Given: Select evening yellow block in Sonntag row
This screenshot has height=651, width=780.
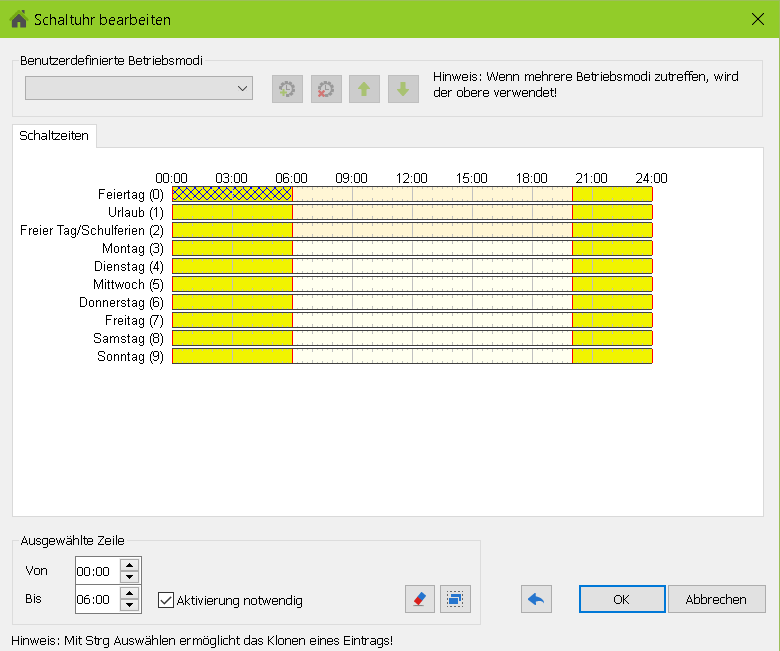Looking at the screenshot, I should (x=612, y=356).
